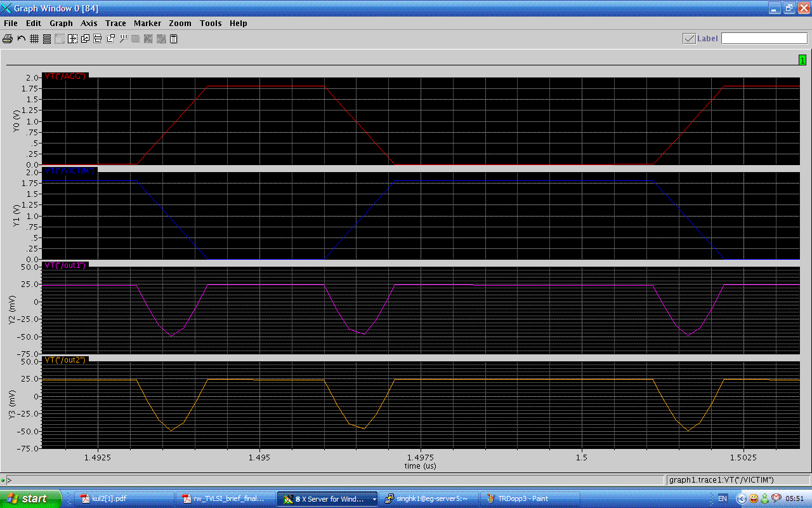Open the Tools menu

click(211, 23)
